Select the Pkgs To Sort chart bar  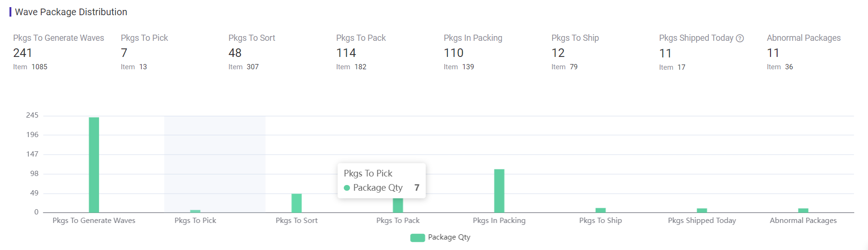(x=296, y=203)
